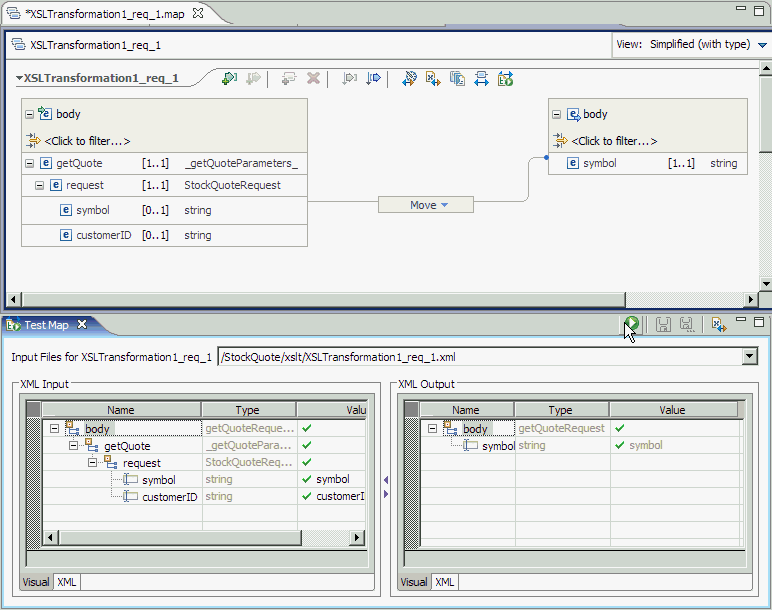Click the red X delete icon in mapping toolbar
The height and width of the screenshot is (610, 772).
point(313,78)
